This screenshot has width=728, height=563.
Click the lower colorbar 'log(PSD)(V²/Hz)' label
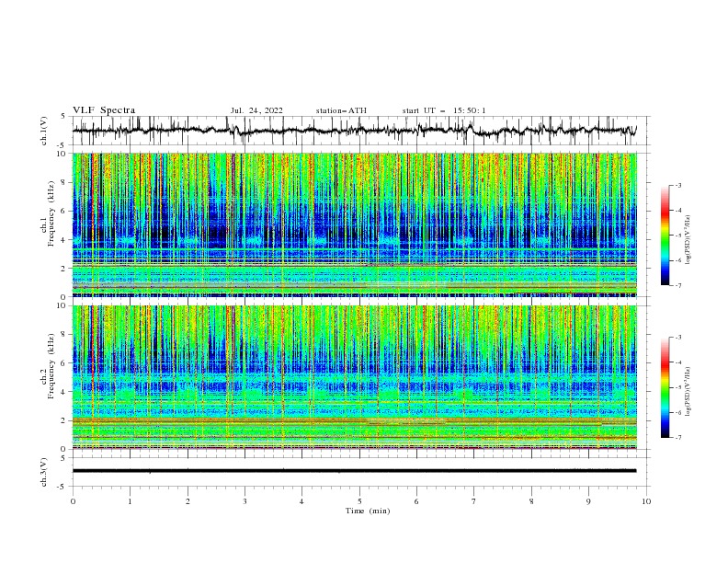point(688,392)
